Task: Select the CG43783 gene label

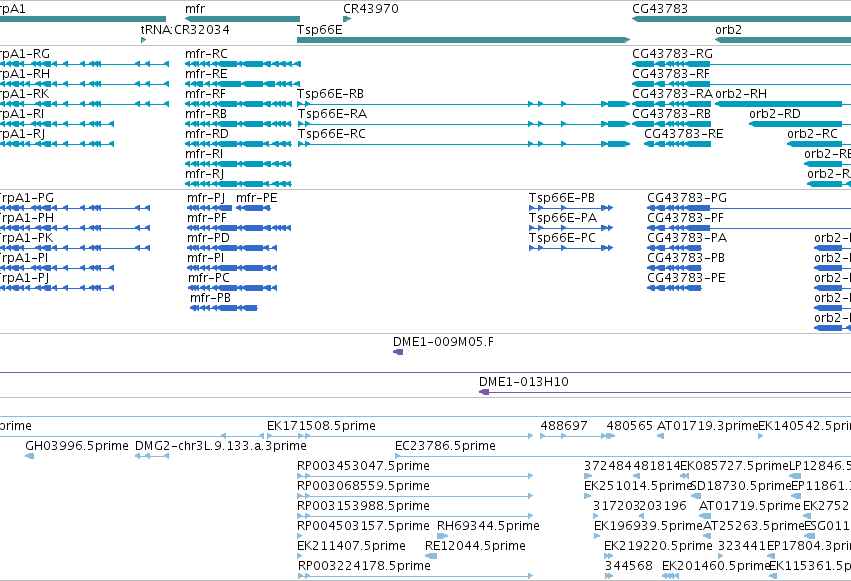Action: click(659, 9)
